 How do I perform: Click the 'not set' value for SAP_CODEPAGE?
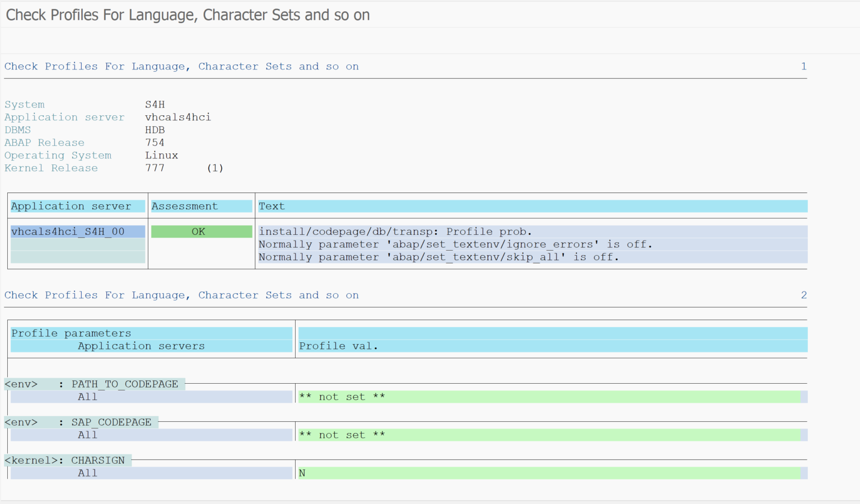click(342, 435)
